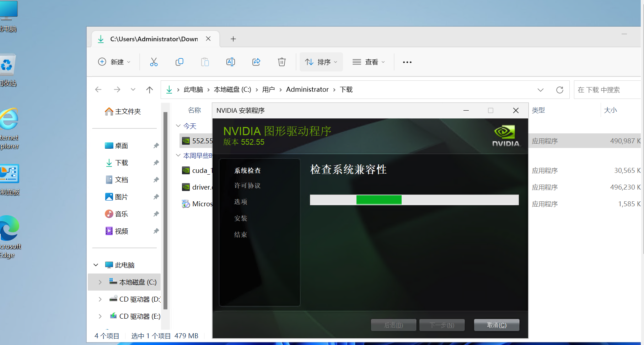Click the disabled 后退(B) button
The width and height of the screenshot is (644, 345).
[x=393, y=325]
